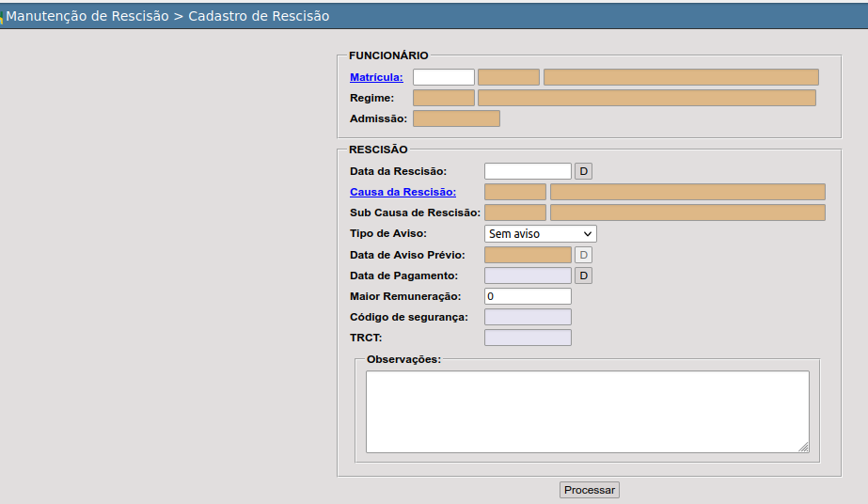Viewport: 868px width, 504px height.
Task: Click the Sub Causa de Rescisão code field
Action: point(514,213)
